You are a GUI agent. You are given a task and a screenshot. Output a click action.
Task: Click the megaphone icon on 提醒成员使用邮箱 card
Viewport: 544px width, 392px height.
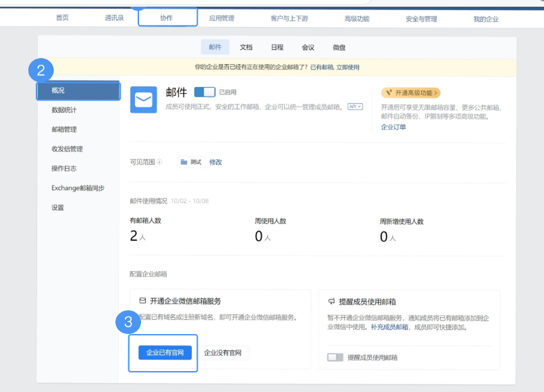point(331,302)
